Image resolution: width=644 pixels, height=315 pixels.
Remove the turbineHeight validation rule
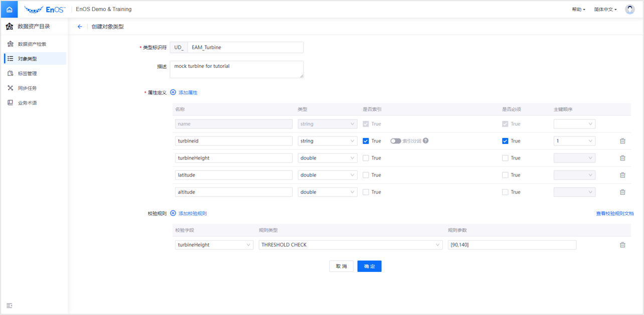pyautogui.click(x=622, y=245)
